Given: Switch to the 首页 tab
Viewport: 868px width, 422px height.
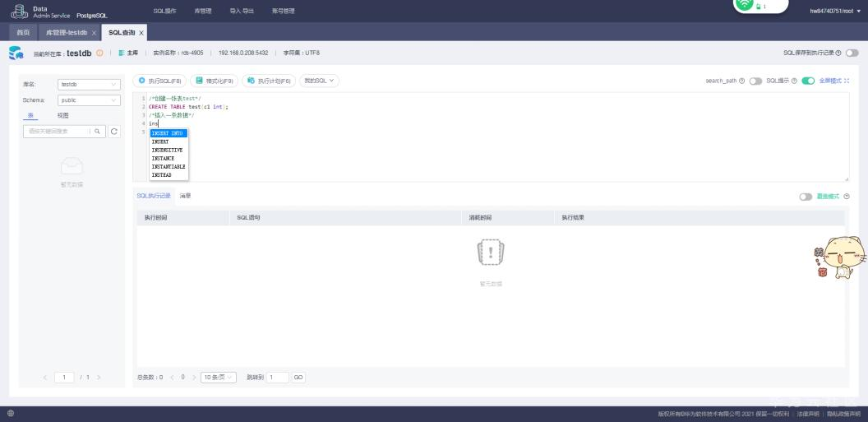Looking at the screenshot, I should click(x=23, y=33).
